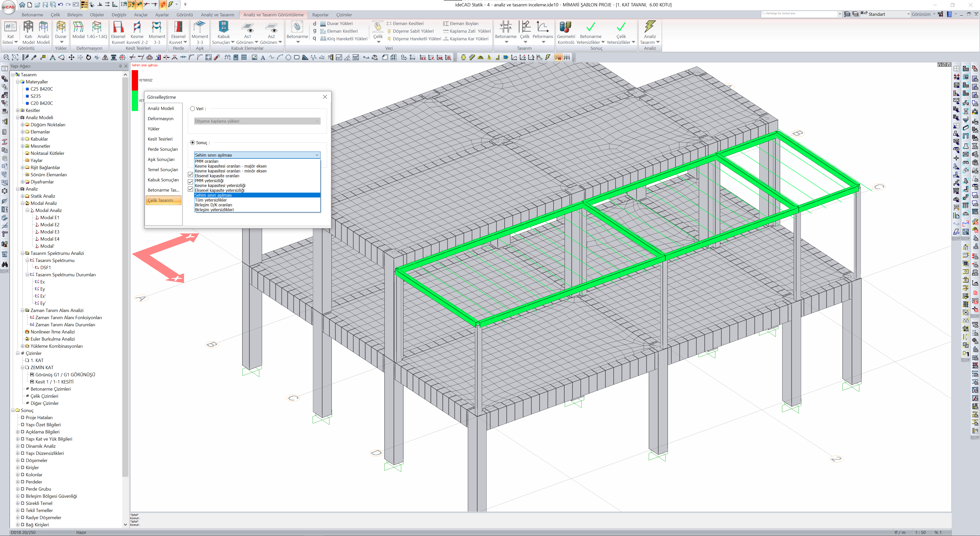Image resolution: width=980 pixels, height=536 pixels.
Task: Click the red YETERSİZ legend swatch
Action: (x=135, y=80)
